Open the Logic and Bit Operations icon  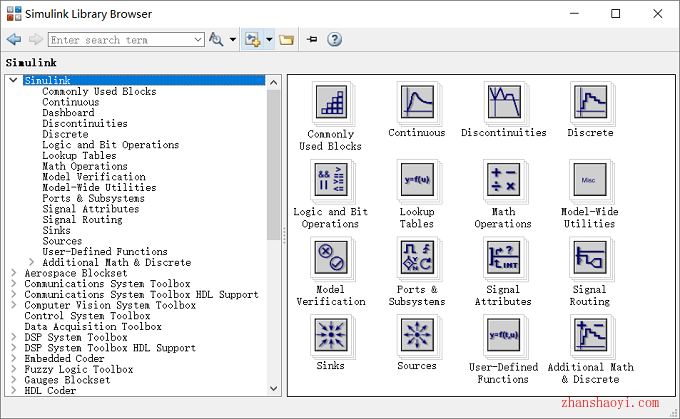tap(332, 180)
